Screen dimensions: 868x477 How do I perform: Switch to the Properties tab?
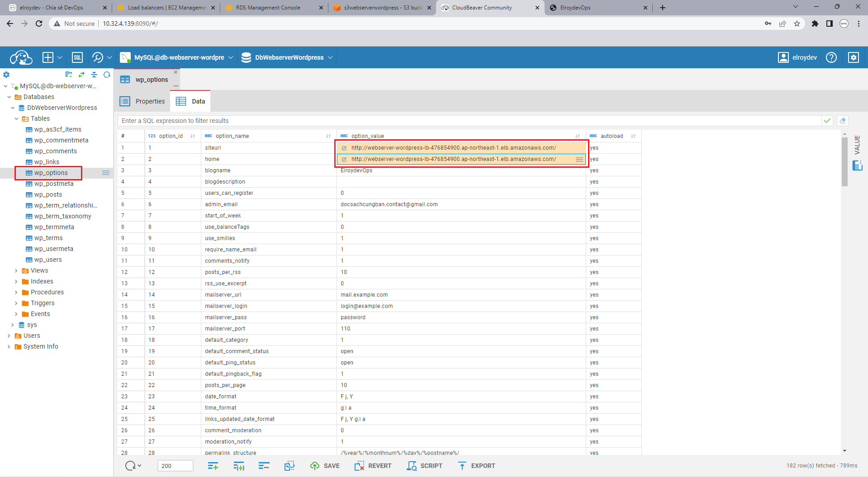tap(142, 101)
